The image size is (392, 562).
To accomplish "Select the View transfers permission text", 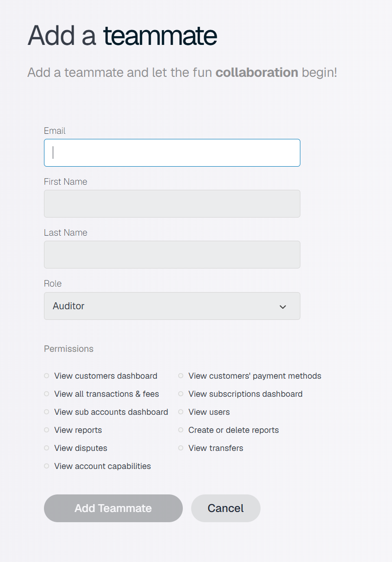I will pyautogui.click(x=216, y=448).
